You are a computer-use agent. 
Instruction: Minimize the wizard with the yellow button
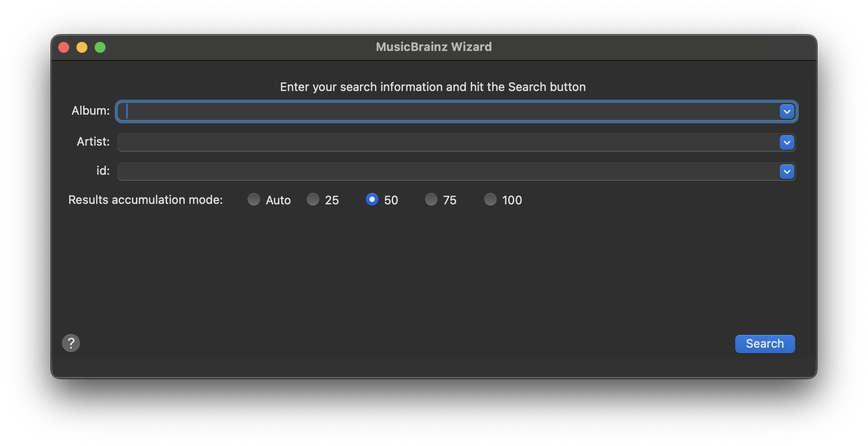pos(82,47)
